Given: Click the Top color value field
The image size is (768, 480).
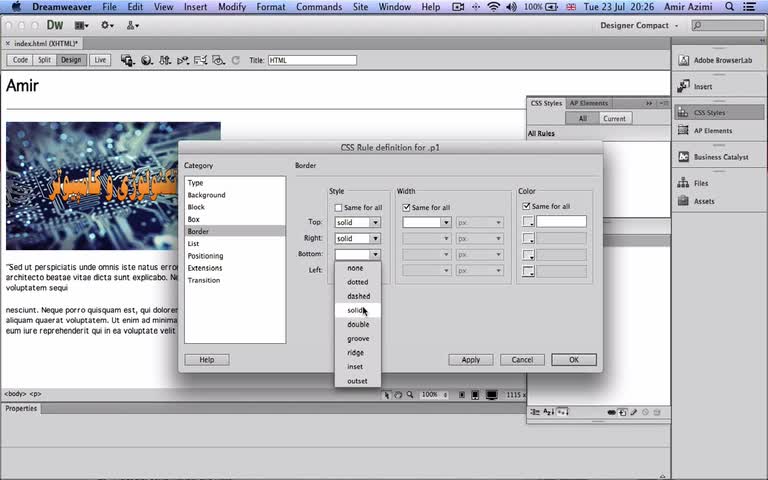Looking at the screenshot, I should click(x=561, y=222).
